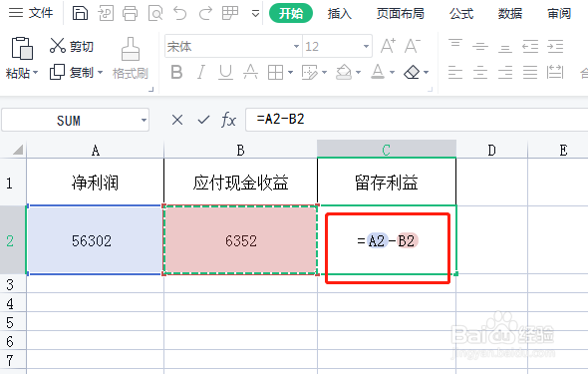The image size is (588, 374).
Task: Click the font color A
Action: [378, 72]
